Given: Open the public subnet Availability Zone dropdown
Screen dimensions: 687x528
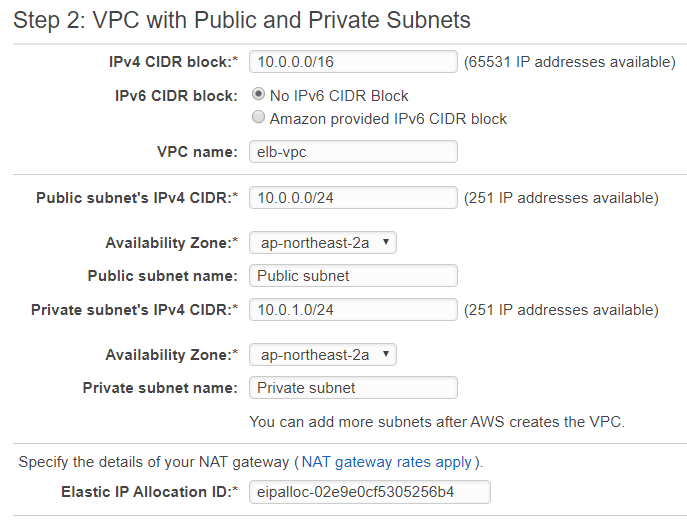Looking at the screenshot, I should [323, 243].
